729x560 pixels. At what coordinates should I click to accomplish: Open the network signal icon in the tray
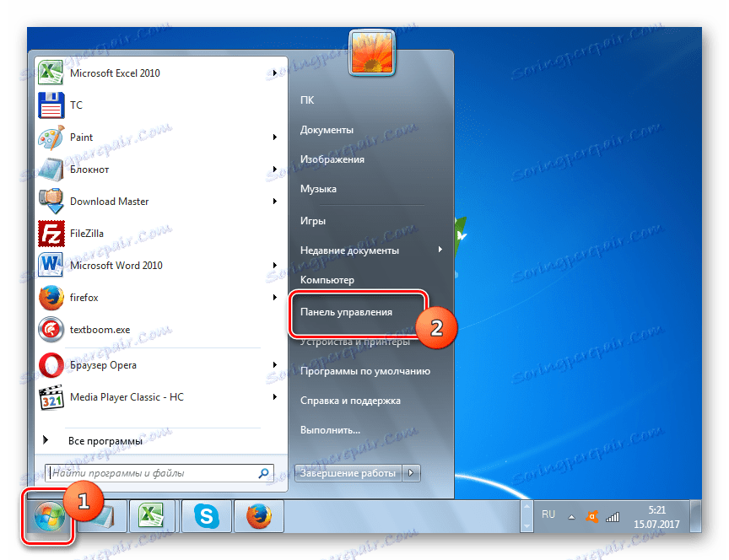[613, 516]
